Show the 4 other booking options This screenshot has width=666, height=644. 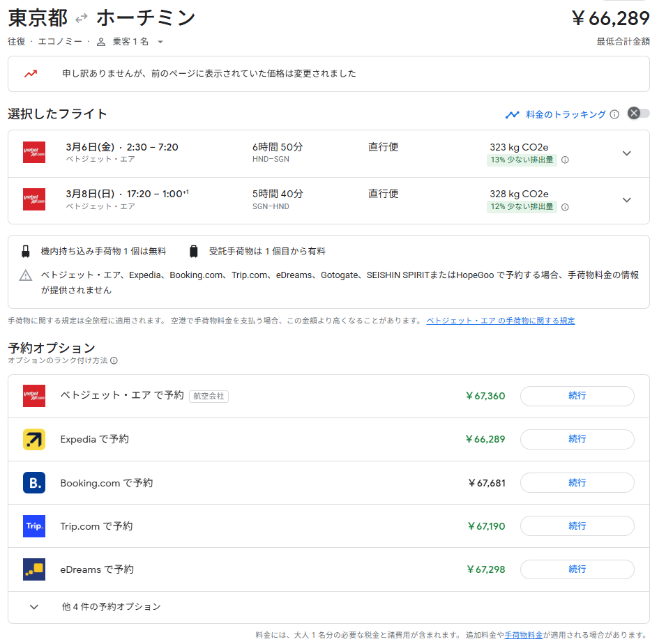point(112,607)
